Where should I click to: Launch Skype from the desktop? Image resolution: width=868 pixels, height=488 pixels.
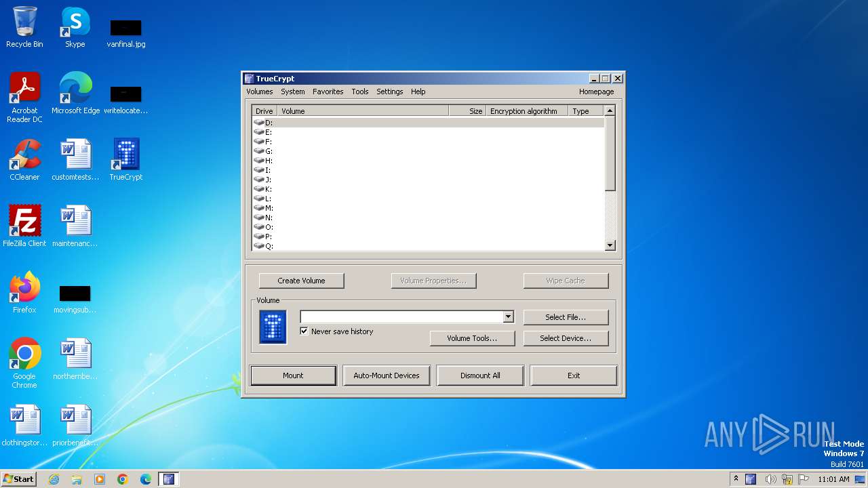click(x=75, y=27)
